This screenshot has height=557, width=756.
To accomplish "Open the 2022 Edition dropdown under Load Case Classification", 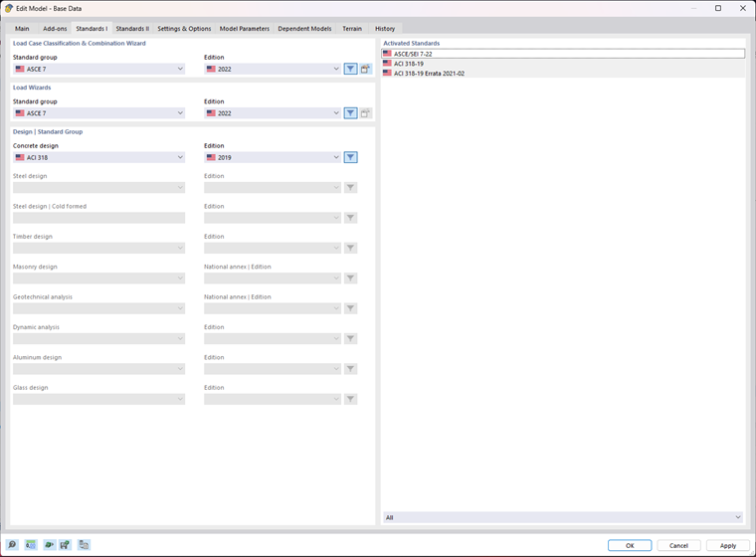I will click(273, 69).
